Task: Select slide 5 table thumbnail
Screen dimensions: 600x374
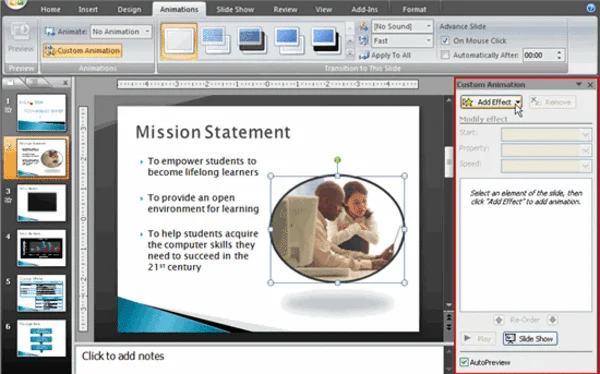Action: point(41,293)
